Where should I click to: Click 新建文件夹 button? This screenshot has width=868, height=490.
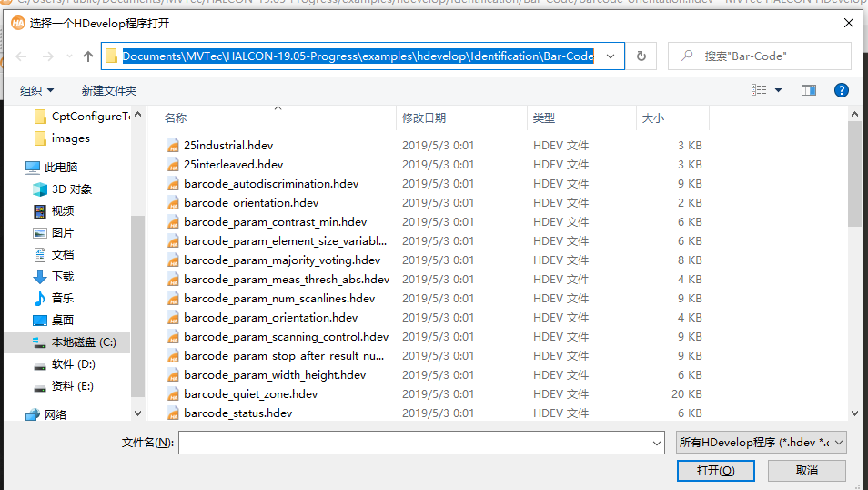click(x=109, y=90)
